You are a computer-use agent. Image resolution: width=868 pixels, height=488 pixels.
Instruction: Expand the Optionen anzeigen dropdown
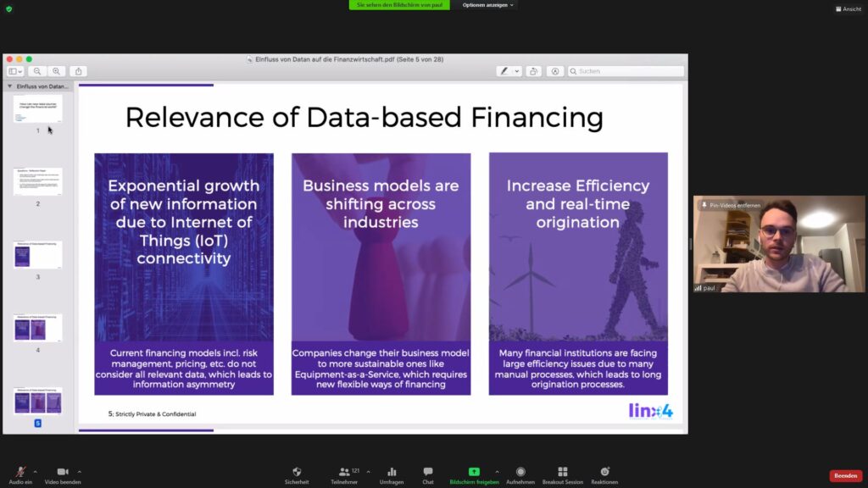pyautogui.click(x=487, y=5)
